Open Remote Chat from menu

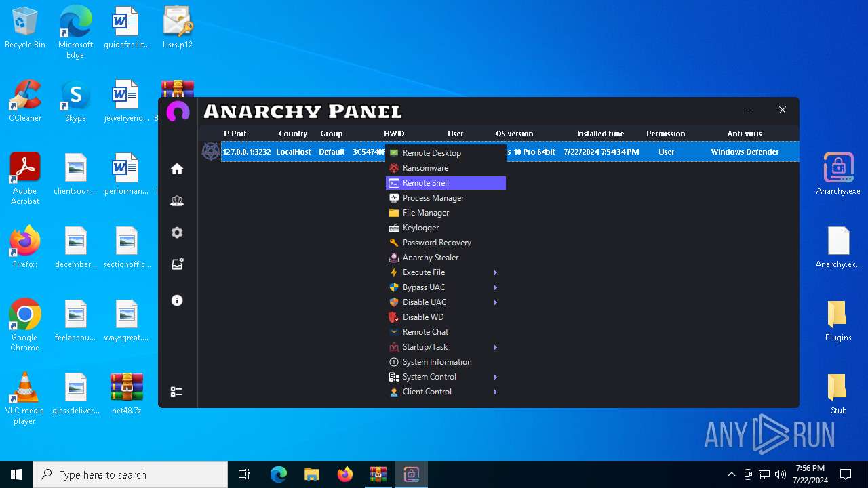tap(446, 332)
